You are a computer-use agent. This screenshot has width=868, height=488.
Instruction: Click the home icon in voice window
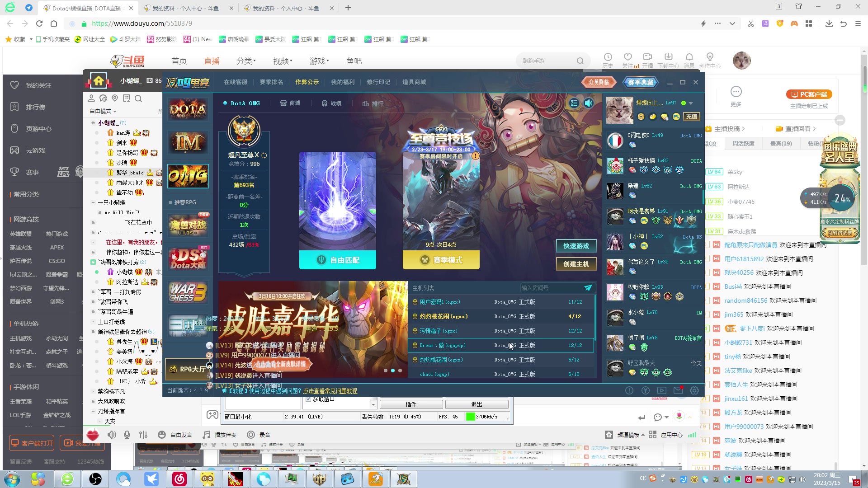(x=99, y=81)
